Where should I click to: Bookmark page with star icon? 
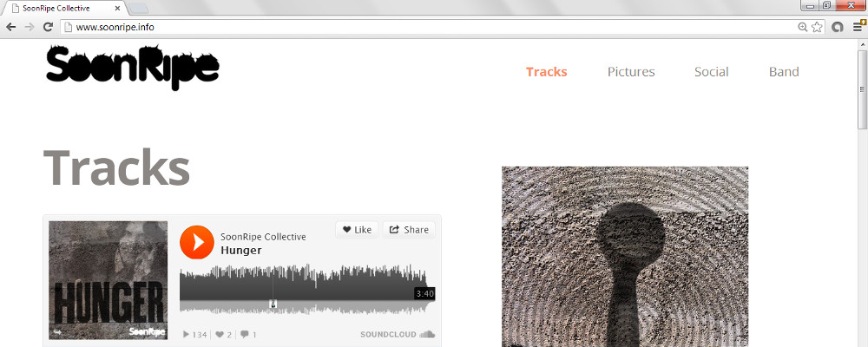817,27
